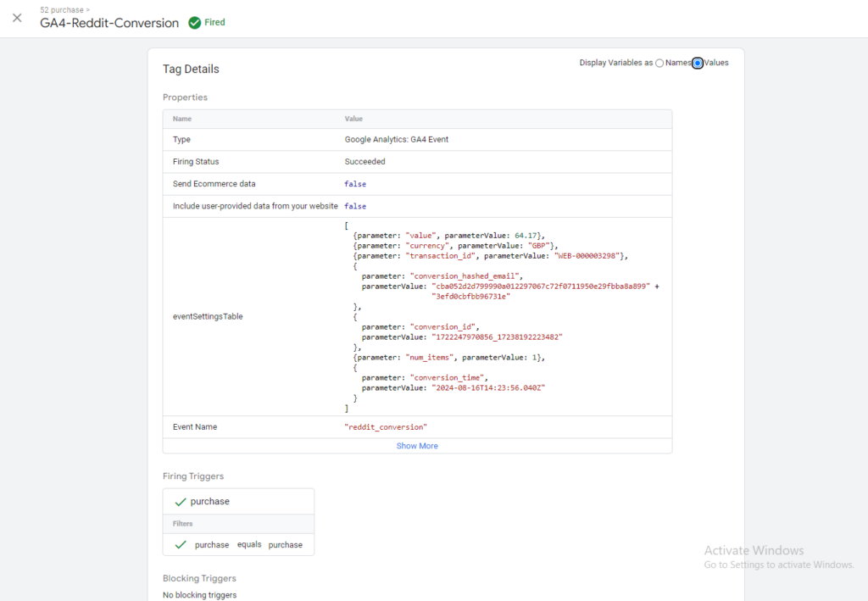Open the purchase firing trigger
Viewport: 868px width, 601px height.
209,502
